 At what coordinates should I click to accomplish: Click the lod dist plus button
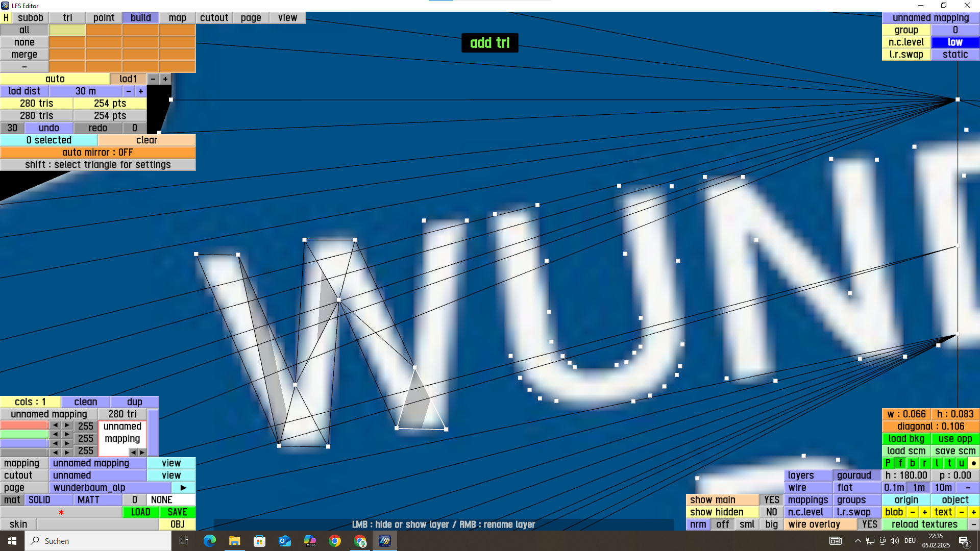coord(140,91)
